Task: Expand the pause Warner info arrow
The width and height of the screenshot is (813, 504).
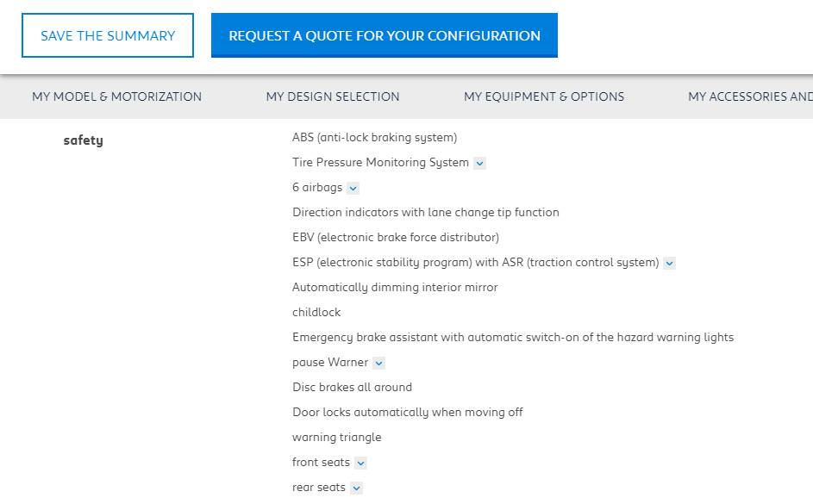Action: [x=379, y=363]
